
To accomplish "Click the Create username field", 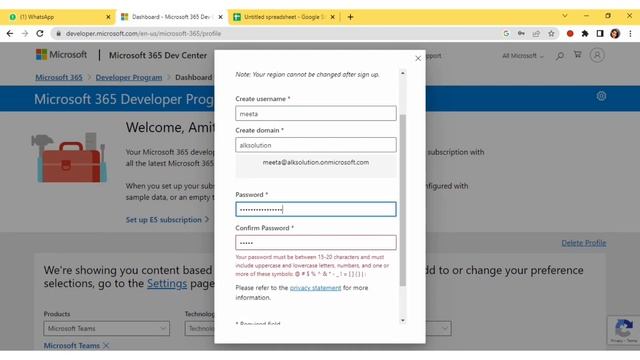I will [316, 113].
